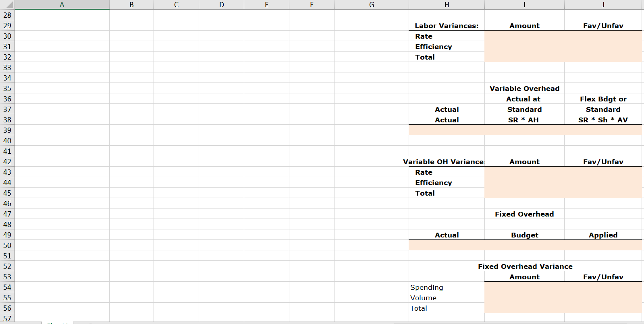Image resolution: width=644 pixels, height=324 pixels.
Task: Select variable OH Efficiency Fav/Unfav cell J44
Action: [603, 183]
